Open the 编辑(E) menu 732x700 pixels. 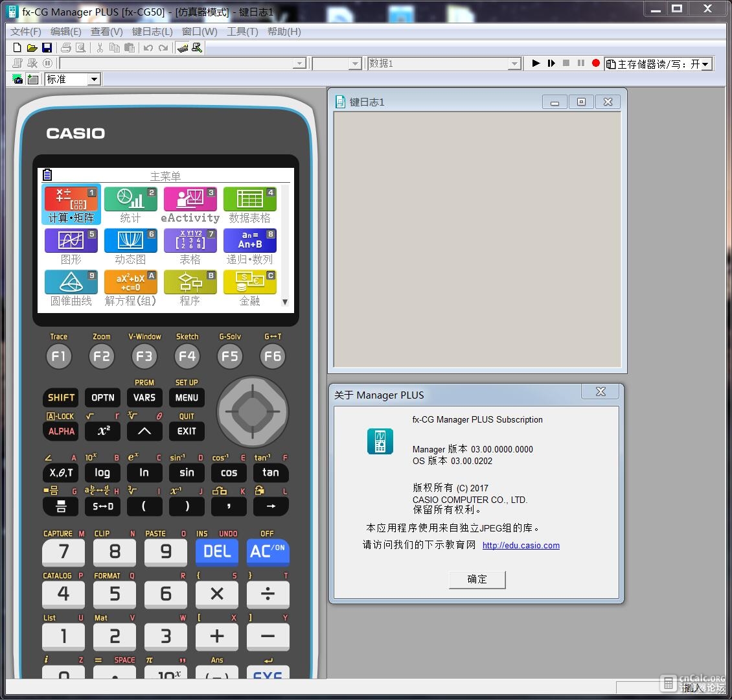coord(66,31)
